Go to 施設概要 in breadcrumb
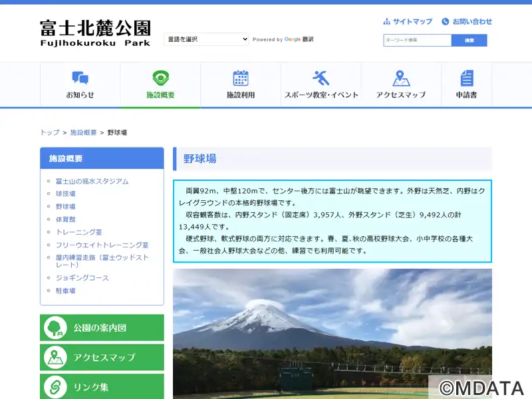 tap(84, 132)
